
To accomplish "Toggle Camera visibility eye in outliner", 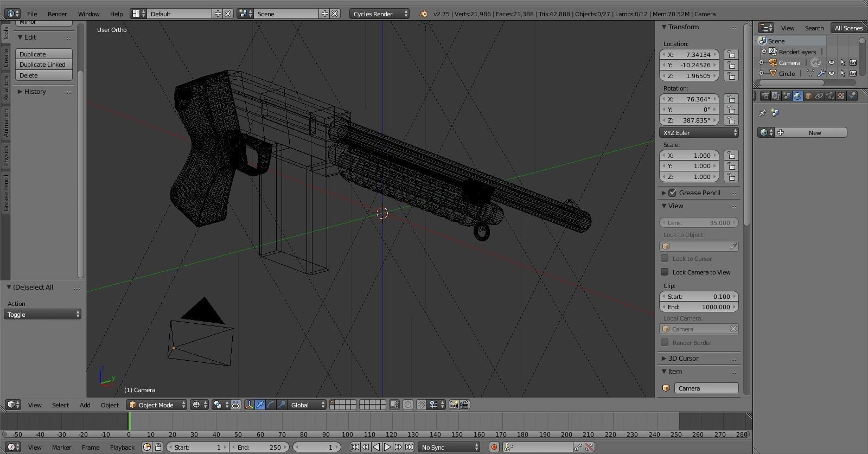I will [832, 62].
